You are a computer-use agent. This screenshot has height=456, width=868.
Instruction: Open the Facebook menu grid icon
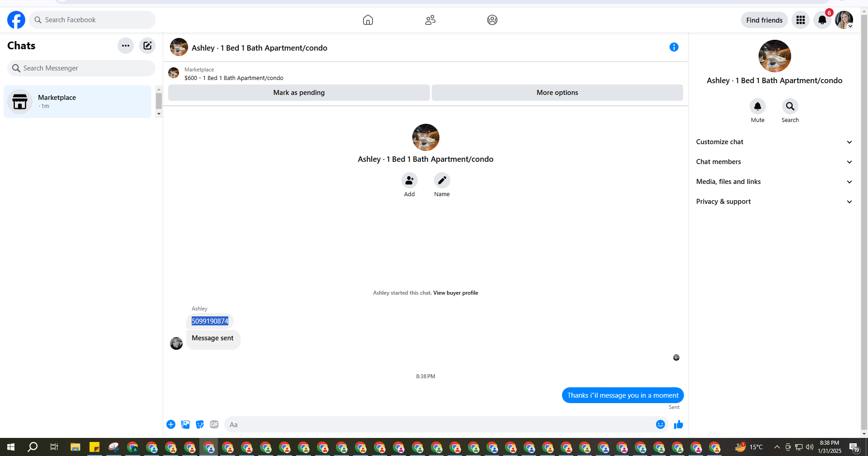coord(801,20)
